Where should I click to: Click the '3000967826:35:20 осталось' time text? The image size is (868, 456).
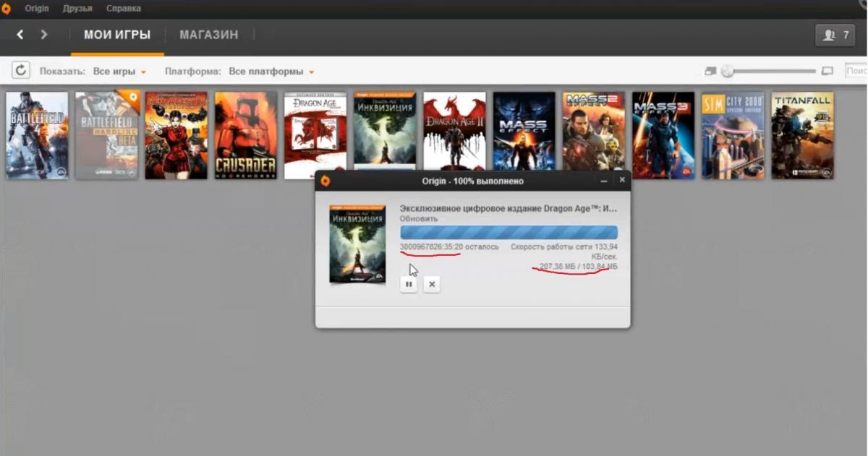449,247
